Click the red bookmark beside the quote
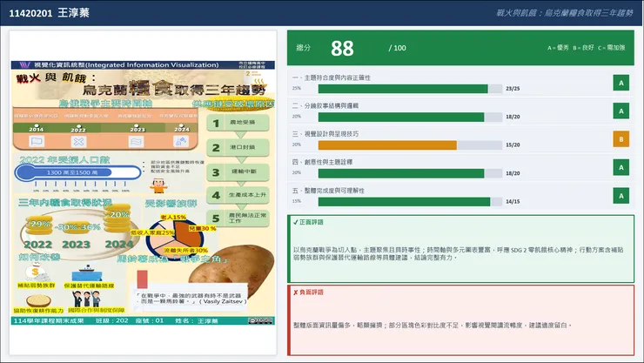This screenshot has height=363, width=644. (142, 279)
